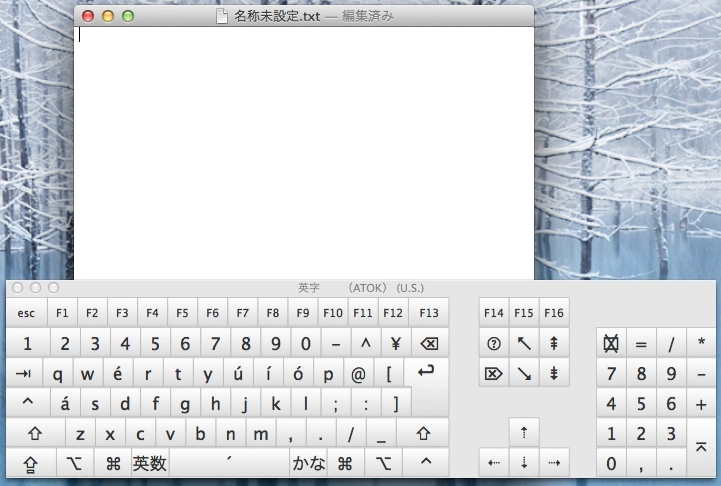The image size is (721, 486).
Task: Click the numpad asterisk key
Action: point(701,343)
